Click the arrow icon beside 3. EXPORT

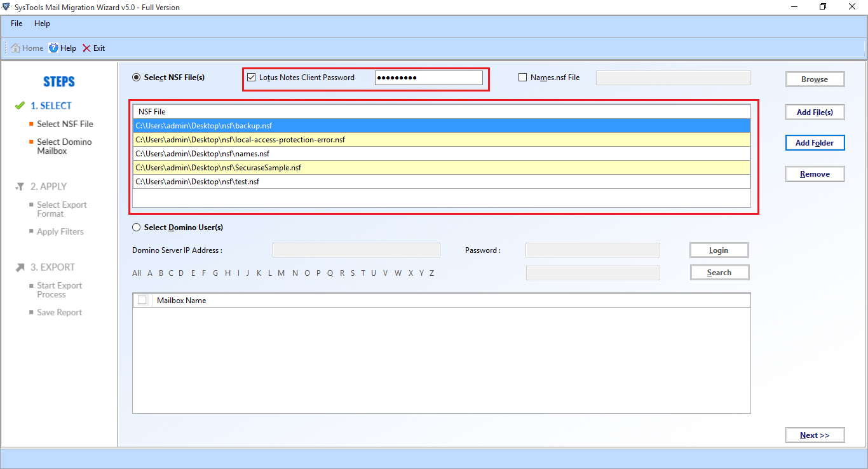tap(20, 268)
